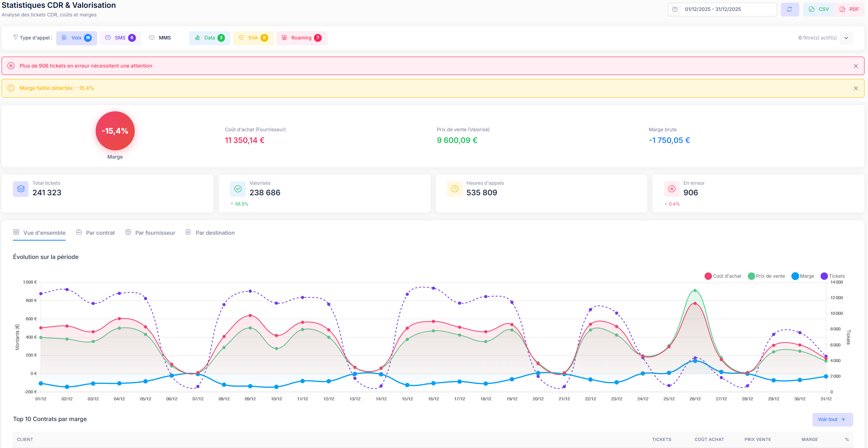Dismiss the marge faible warning alert
Screen dimensions: 868x448
pos(856,88)
